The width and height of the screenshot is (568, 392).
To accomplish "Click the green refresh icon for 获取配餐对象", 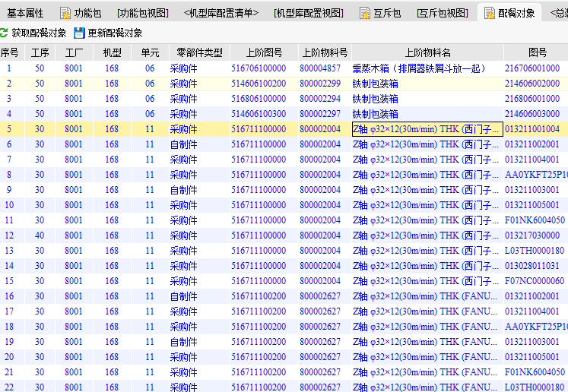I will point(4,33).
